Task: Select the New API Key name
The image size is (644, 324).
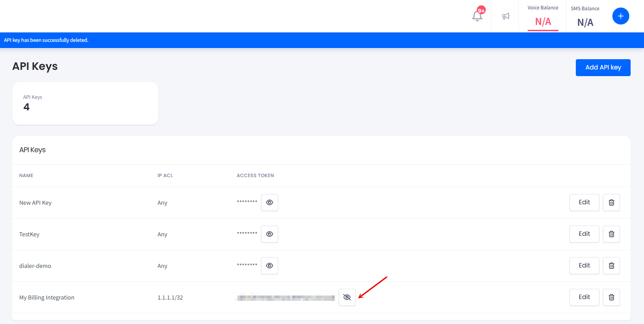Action: [x=35, y=203]
